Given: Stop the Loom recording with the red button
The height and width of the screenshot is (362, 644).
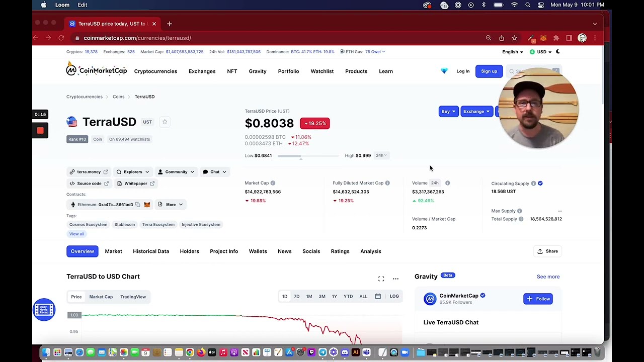Looking at the screenshot, I should (40, 131).
